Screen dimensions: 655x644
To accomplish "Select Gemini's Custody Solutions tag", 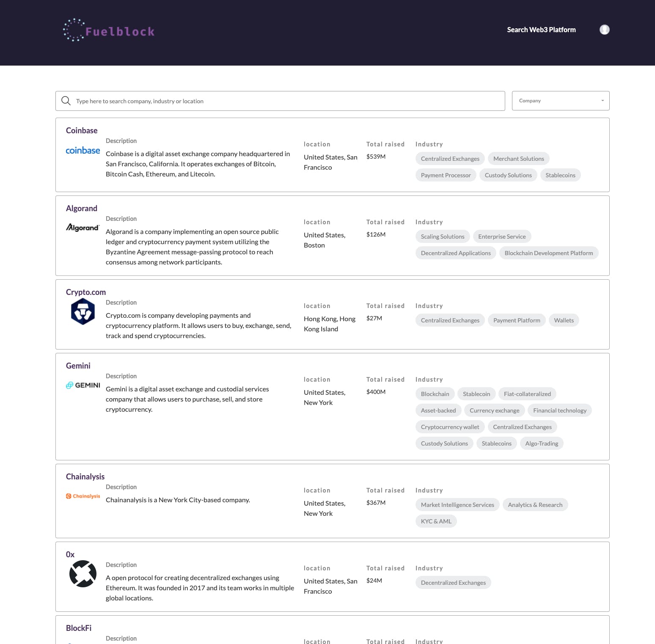I will click(444, 443).
